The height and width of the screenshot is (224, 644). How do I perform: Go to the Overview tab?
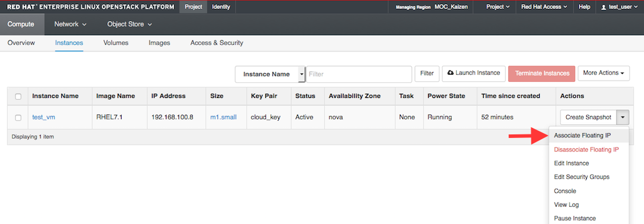pos(21,43)
